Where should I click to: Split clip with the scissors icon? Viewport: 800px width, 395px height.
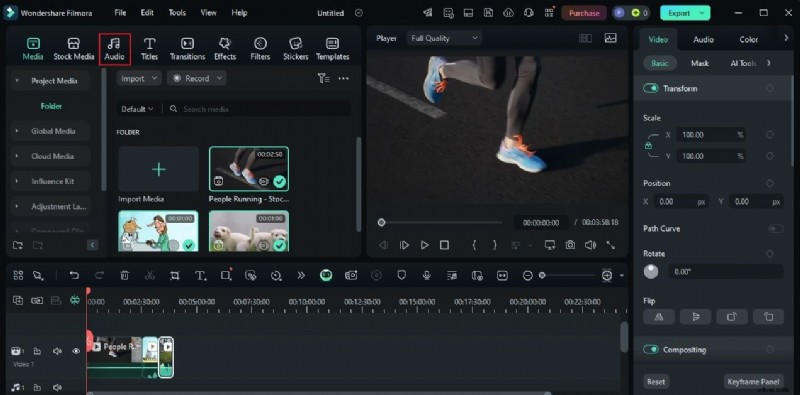pyautogui.click(x=149, y=276)
